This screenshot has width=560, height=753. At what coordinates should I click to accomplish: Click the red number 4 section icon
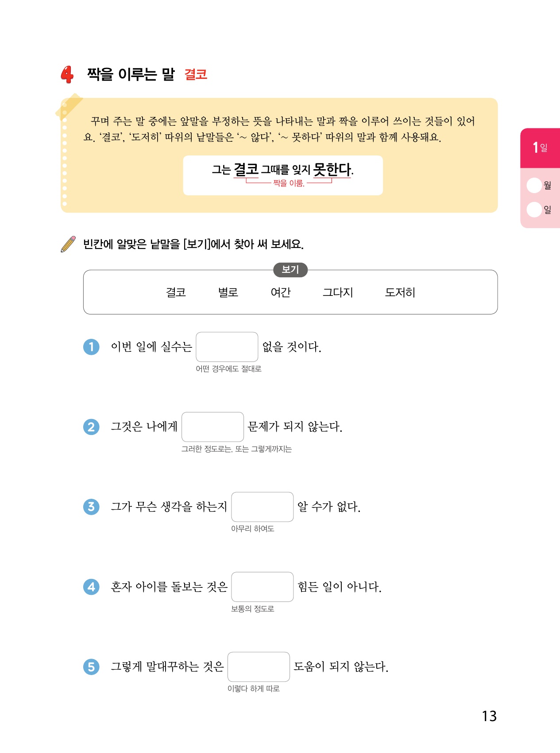[67, 74]
